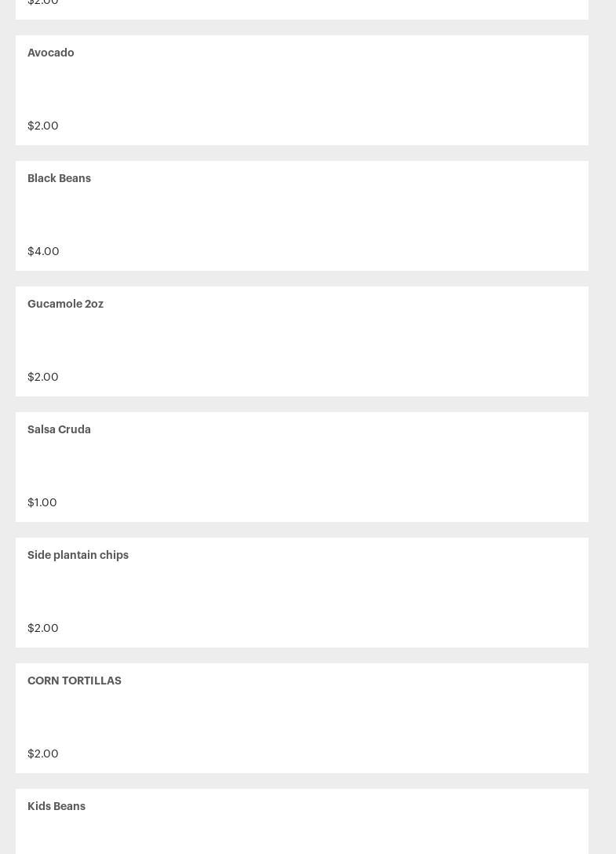
Task: Choose the CORN TORTILLAS item name
Action: click(75, 681)
